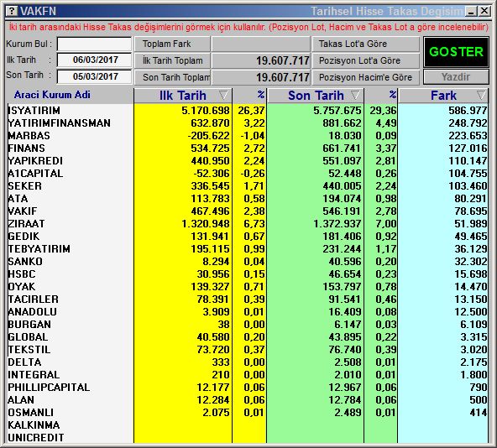The height and width of the screenshot is (448, 497).
Task: Click Ilk Tarih percentage 26,37
Action: [251, 110]
